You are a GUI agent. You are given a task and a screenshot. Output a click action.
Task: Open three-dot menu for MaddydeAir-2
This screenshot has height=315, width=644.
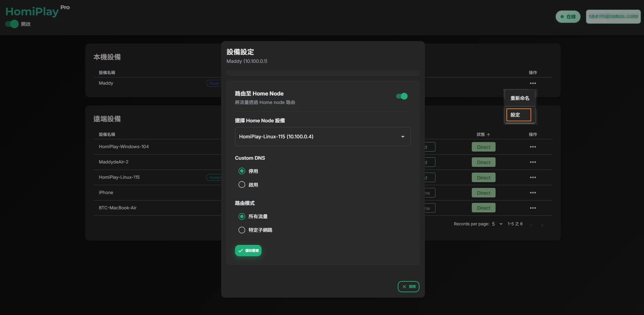click(x=533, y=162)
